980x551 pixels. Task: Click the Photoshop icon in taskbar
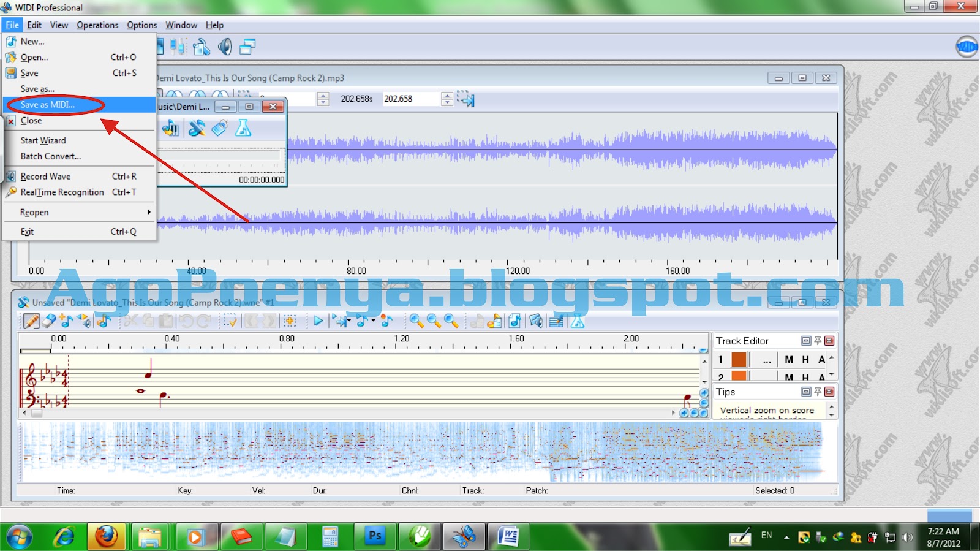point(375,537)
